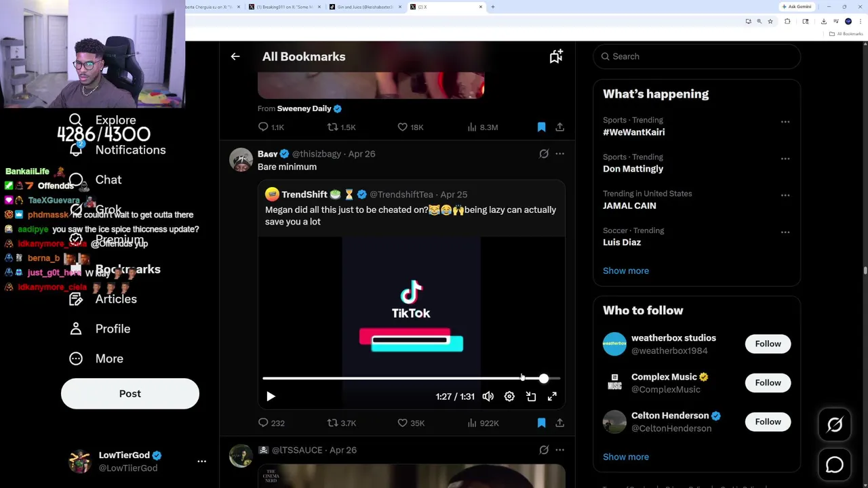Follow Complex Music
868x488 pixels.
click(768, 383)
